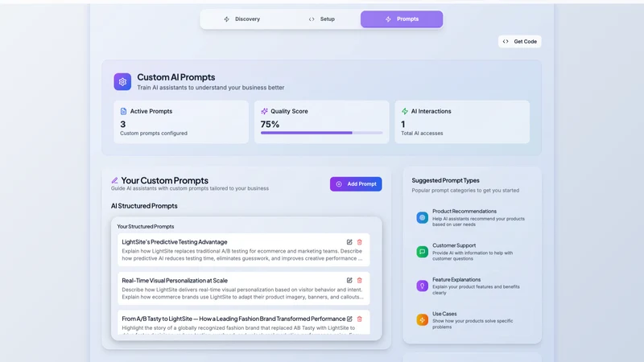Select the Prompts tab
The height and width of the screenshot is (362, 644).
(402, 19)
